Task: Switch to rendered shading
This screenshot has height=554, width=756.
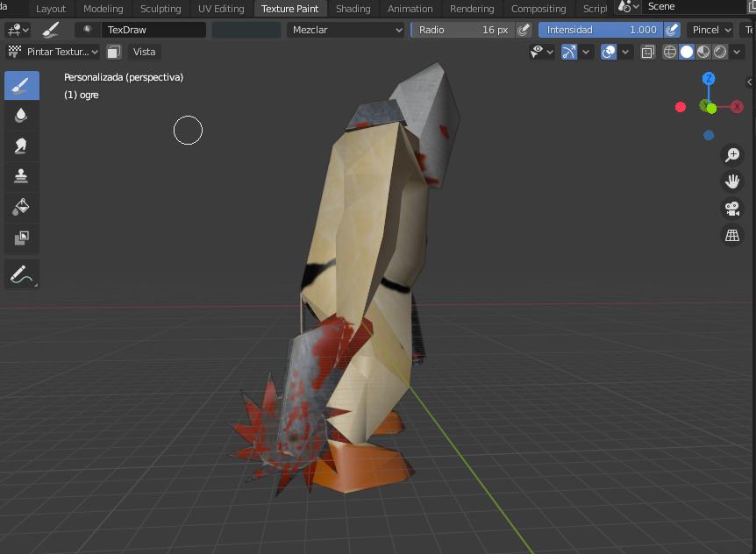Action: pos(720,52)
